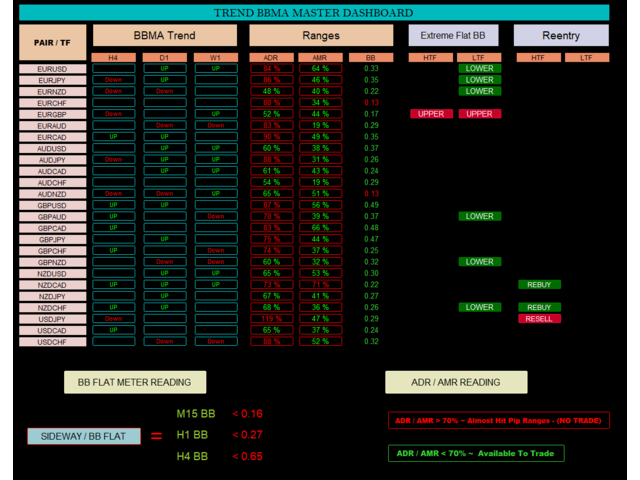Choose the USDCAD pair label
Screen dimensions: 640x480
pos(53,331)
